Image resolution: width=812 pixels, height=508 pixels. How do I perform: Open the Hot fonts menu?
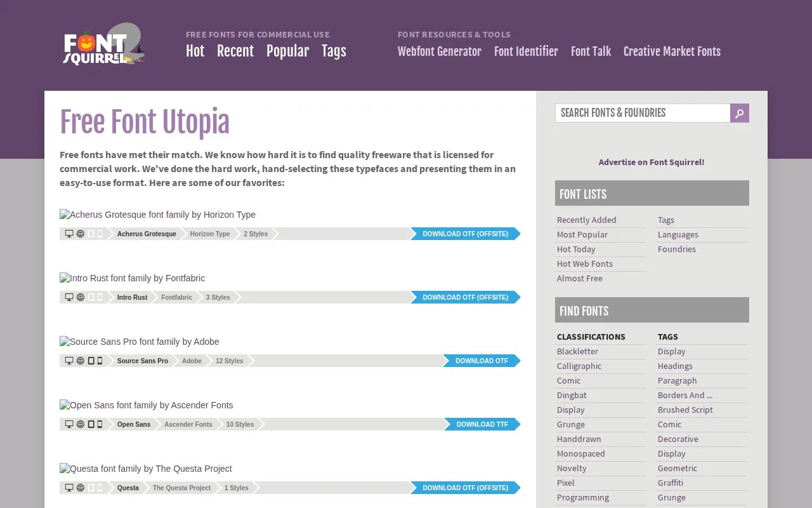(195, 51)
